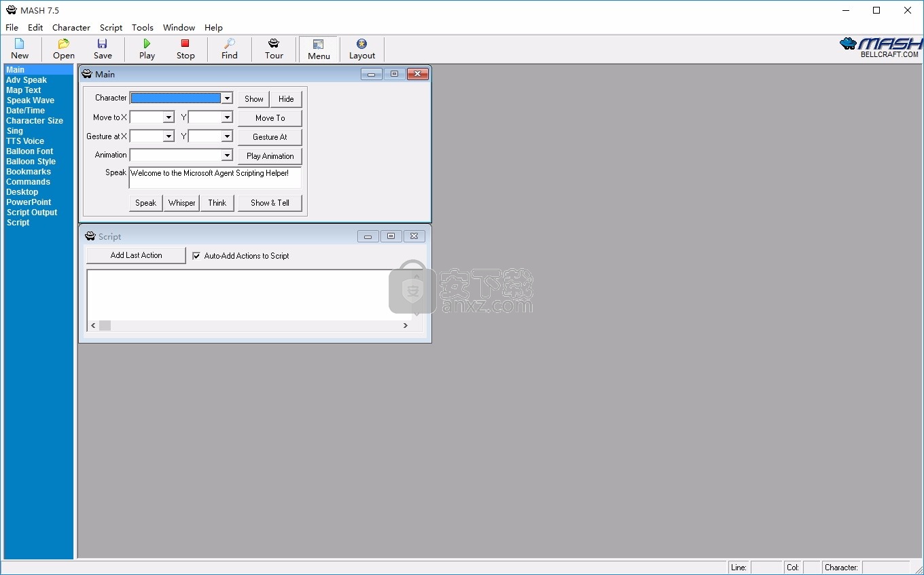
Task: Click the script horizontal scrollbar right arrow
Action: pyautogui.click(x=406, y=326)
